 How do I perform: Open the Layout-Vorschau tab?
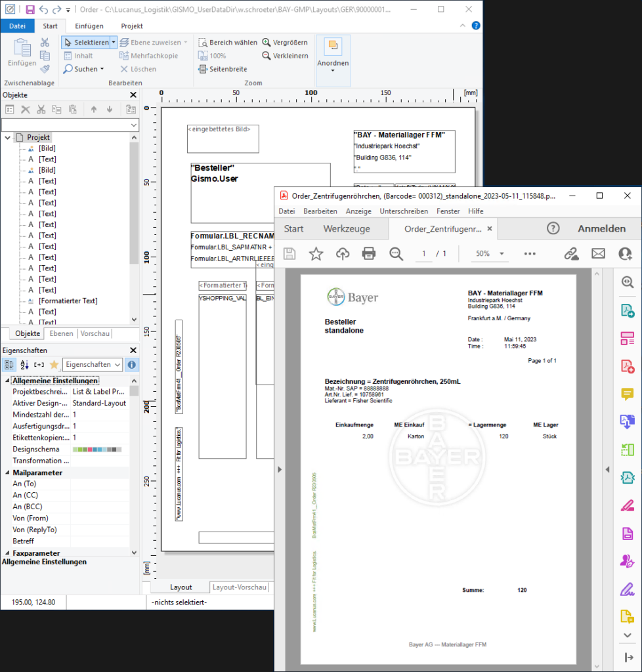tap(239, 587)
